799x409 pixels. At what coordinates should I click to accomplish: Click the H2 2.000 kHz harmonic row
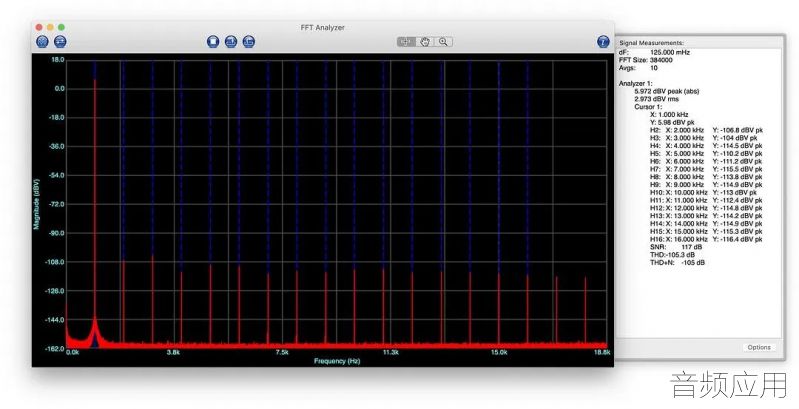[x=706, y=130]
